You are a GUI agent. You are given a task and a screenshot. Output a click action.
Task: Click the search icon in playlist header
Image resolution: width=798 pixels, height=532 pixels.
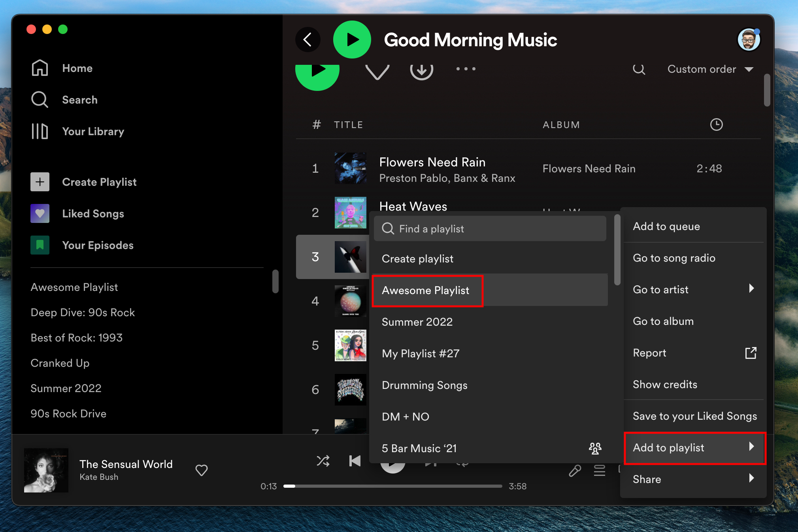point(639,70)
